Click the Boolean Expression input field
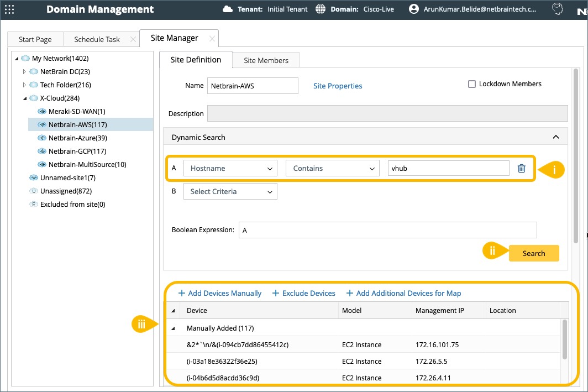Screen dimensions: 588x392 tap(387, 230)
